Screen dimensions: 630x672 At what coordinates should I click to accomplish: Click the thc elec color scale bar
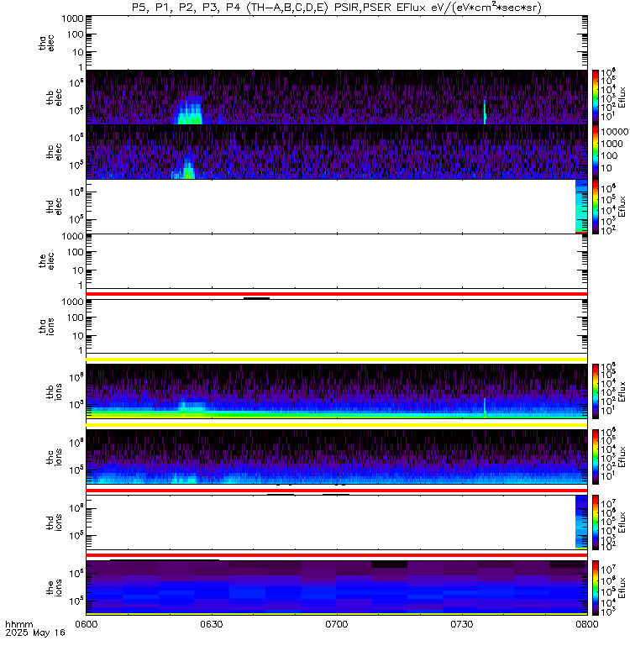tap(596, 152)
